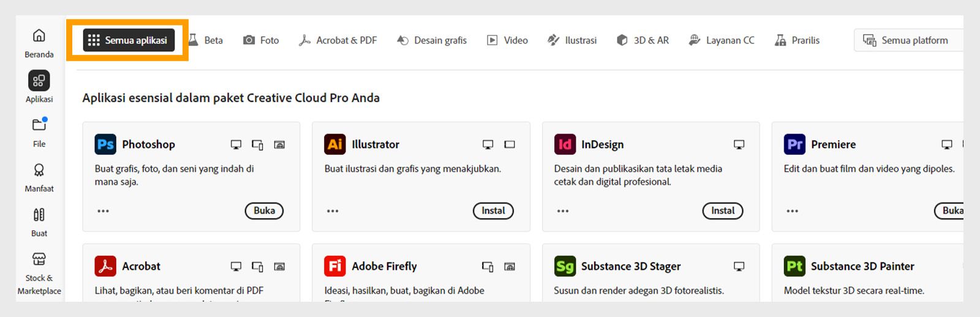Click the Illustrator app title
Viewport: 980px width, 317px height.
pyautogui.click(x=375, y=144)
